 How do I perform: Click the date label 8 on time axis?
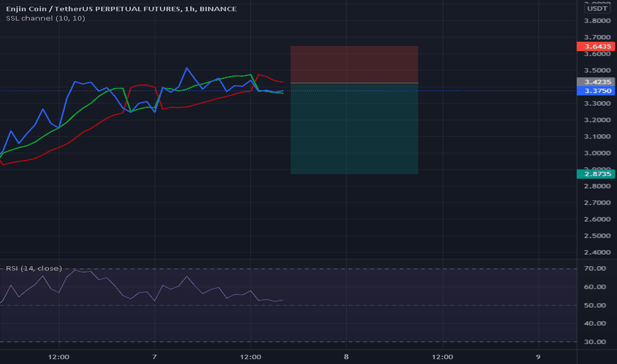click(x=346, y=357)
